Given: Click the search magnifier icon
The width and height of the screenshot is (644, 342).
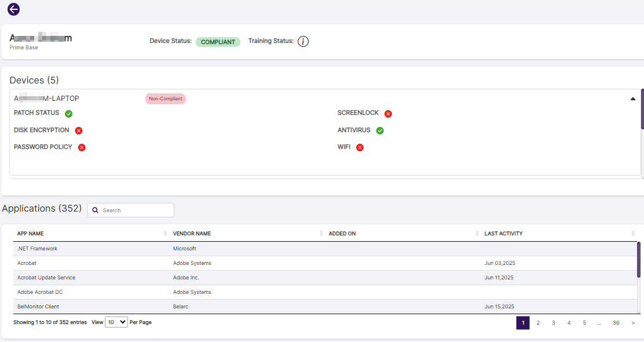Looking at the screenshot, I should pyautogui.click(x=96, y=210).
